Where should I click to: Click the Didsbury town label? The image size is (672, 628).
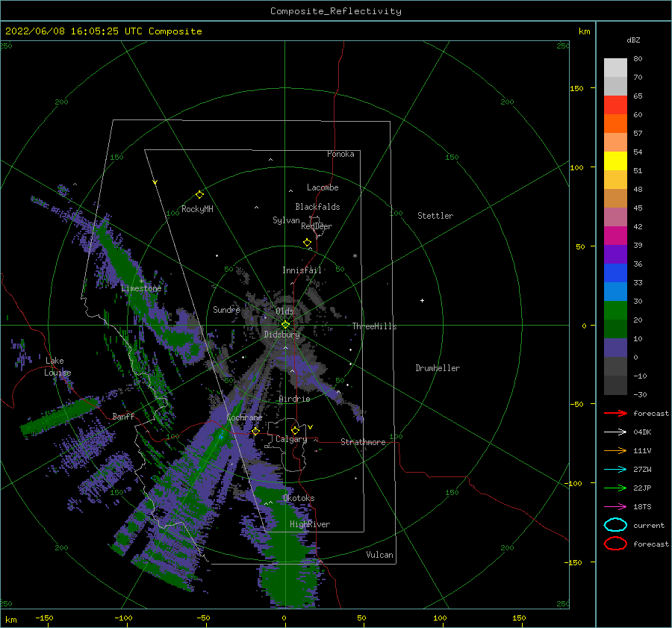click(281, 335)
